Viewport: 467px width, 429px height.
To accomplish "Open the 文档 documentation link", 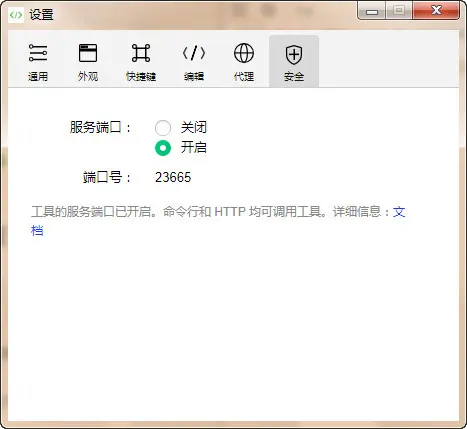I will click(399, 212).
